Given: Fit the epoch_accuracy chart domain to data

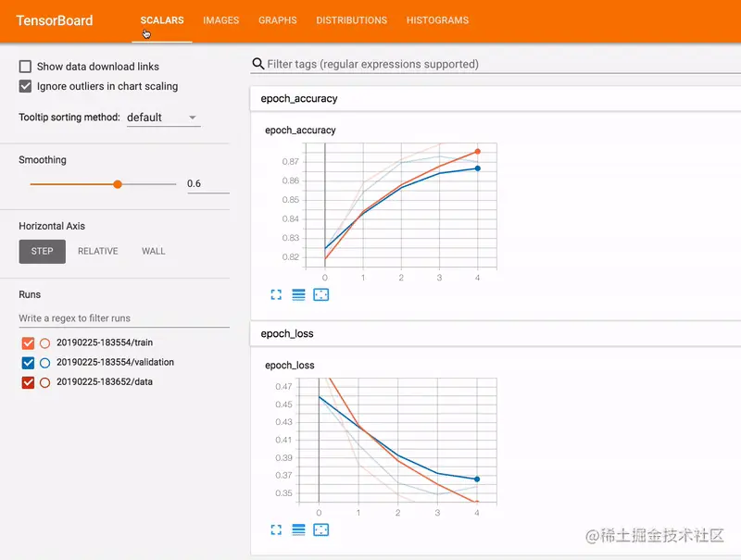Looking at the screenshot, I should [x=320, y=294].
